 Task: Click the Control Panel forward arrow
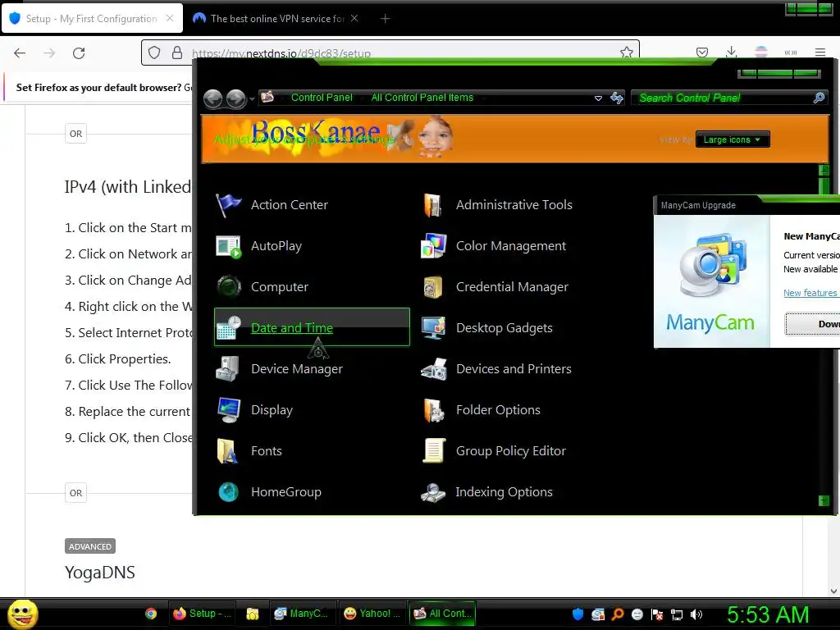pos(235,98)
